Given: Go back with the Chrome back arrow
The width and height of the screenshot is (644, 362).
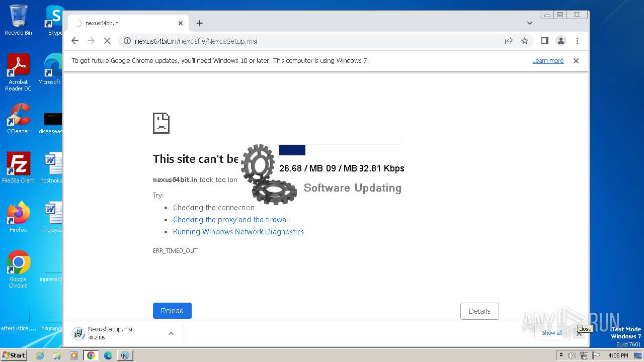Looking at the screenshot, I should 75,41.
